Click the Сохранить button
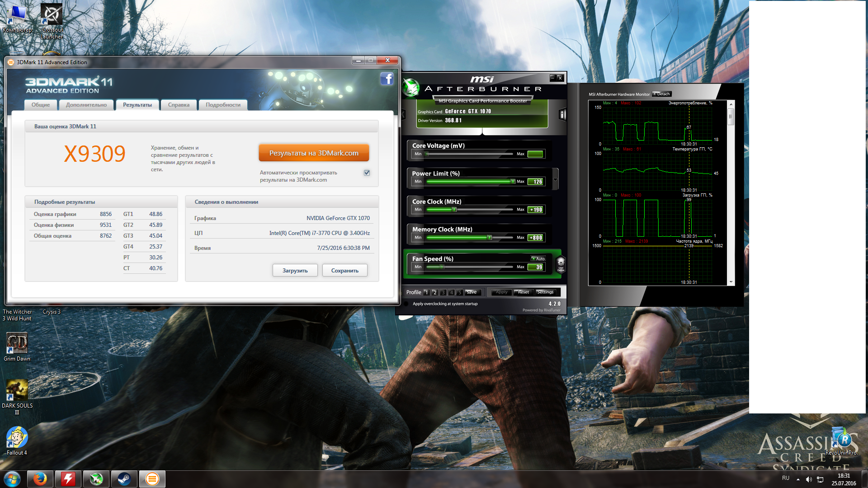This screenshot has width=868, height=488. point(344,271)
